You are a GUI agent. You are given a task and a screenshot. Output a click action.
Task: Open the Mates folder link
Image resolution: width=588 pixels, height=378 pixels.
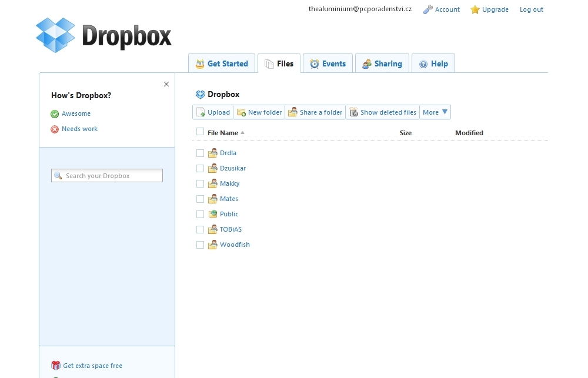click(229, 199)
